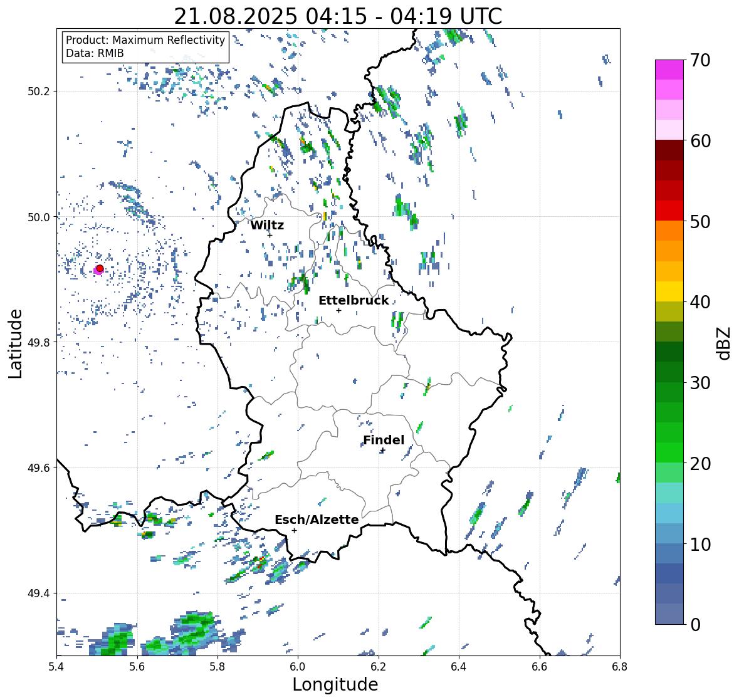Click the longitude tick label 5.8
Screen dimensions: 739x700
click(x=218, y=667)
